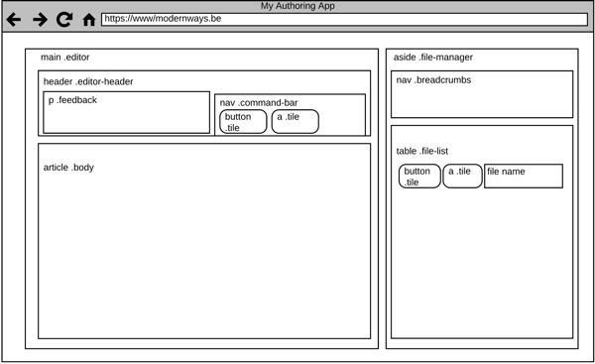Click the 'aside .file-manager' label
595x364 pixels.
click(433, 58)
